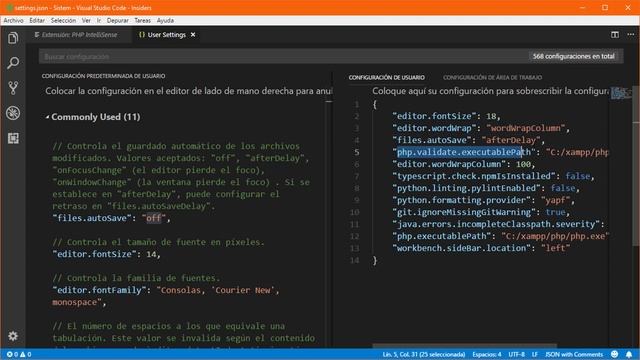Screen dimensions: 640x360
Task: Open the Ver menu
Action: 86,20
